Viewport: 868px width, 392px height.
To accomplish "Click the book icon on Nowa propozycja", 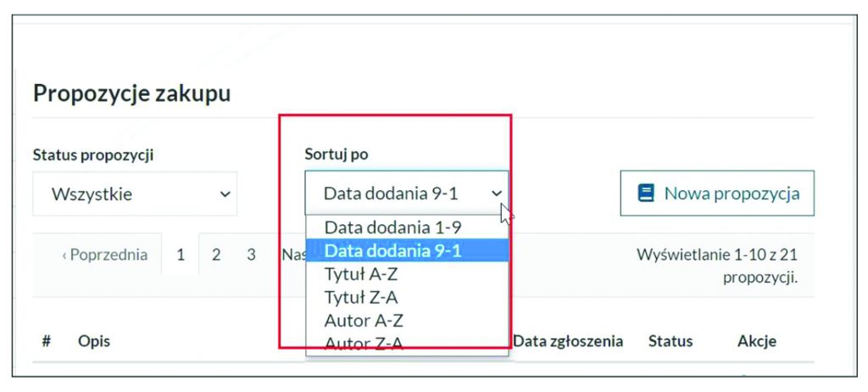I will [646, 193].
